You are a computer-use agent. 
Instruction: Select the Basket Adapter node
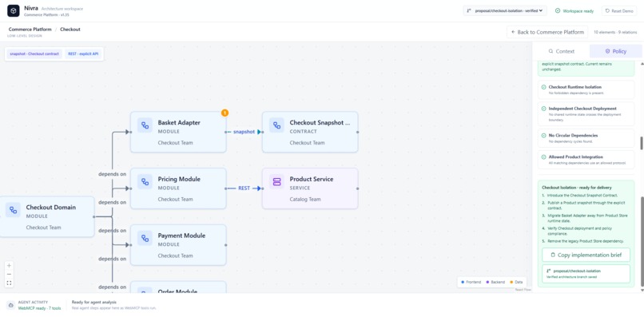tap(178, 132)
